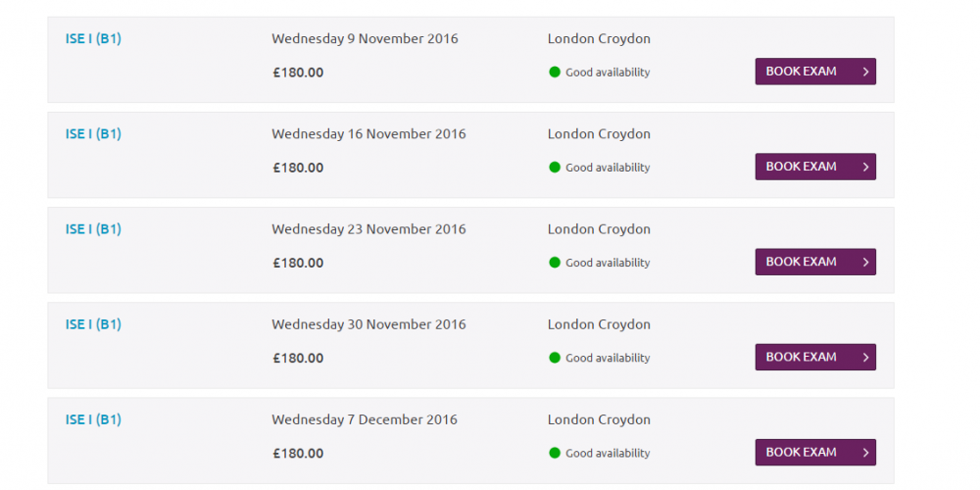Book the exam on 9 November 2016
The image size is (980, 490).
pyautogui.click(x=815, y=72)
